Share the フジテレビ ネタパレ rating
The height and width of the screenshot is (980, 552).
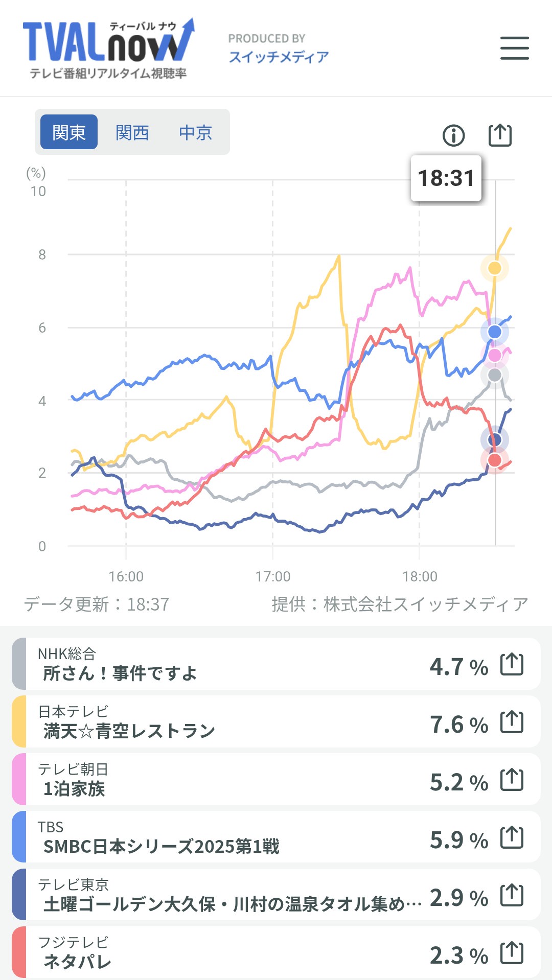click(x=512, y=953)
